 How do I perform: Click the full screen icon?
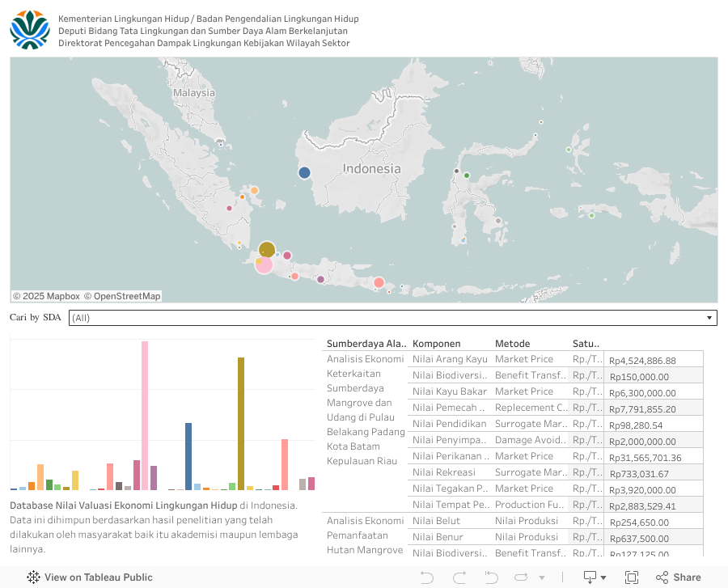pyautogui.click(x=632, y=577)
